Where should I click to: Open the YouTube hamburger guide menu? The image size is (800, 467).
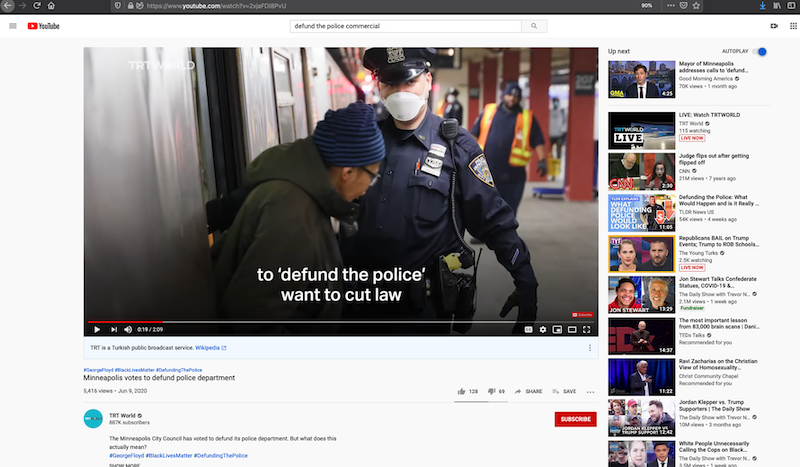(x=13, y=25)
